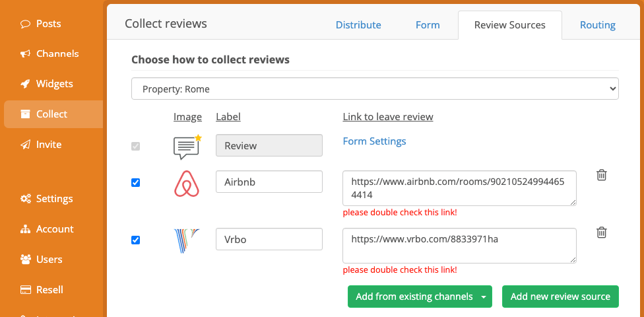Viewport: 644px width, 317px height.
Task: Open the Property: Rome dropdown
Action: (x=375, y=88)
